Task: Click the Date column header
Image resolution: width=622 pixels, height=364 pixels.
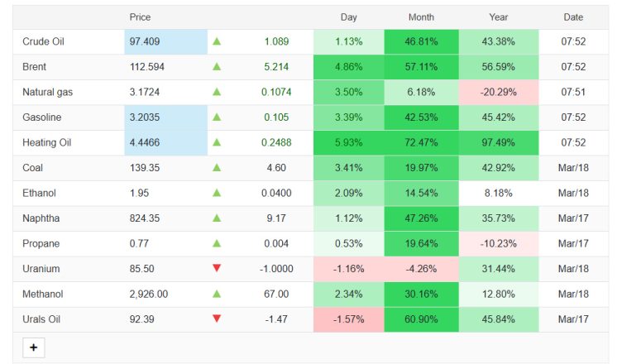Action: pyautogui.click(x=573, y=17)
